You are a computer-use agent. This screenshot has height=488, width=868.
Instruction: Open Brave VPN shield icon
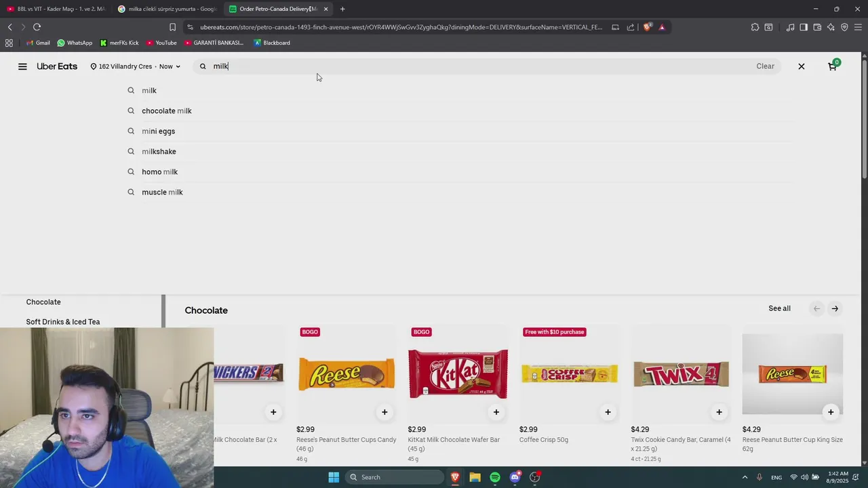pos(844,27)
